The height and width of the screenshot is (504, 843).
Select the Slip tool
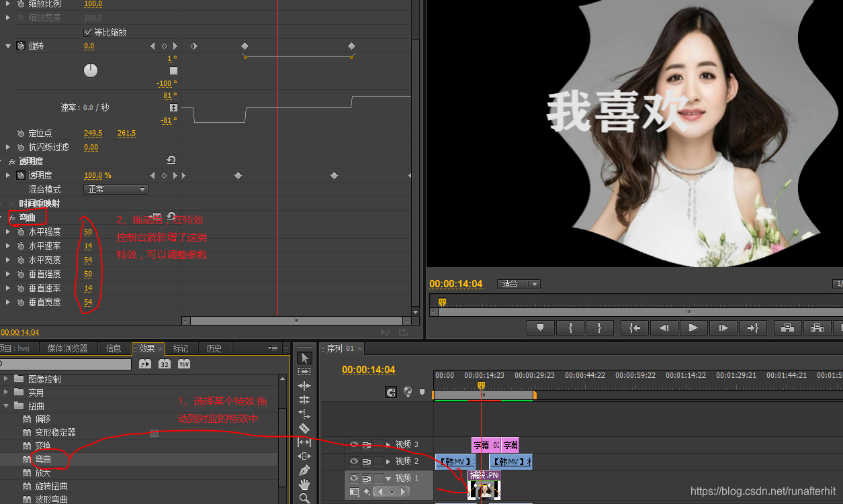point(304,442)
